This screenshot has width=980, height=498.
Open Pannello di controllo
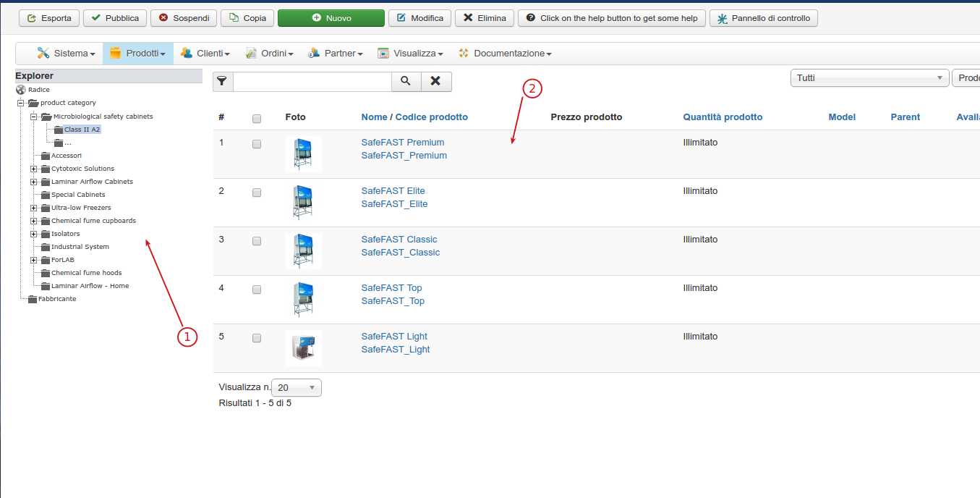(764, 18)
